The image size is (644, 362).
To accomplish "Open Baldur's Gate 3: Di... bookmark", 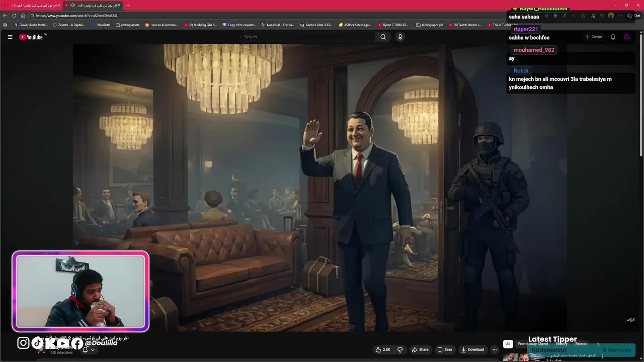I will click(316, 25).
